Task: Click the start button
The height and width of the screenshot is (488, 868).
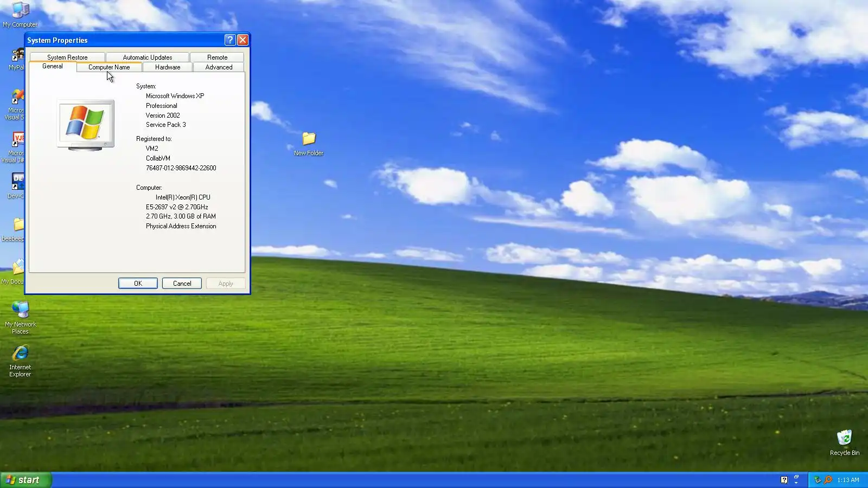Action: [x=25, y=480]
